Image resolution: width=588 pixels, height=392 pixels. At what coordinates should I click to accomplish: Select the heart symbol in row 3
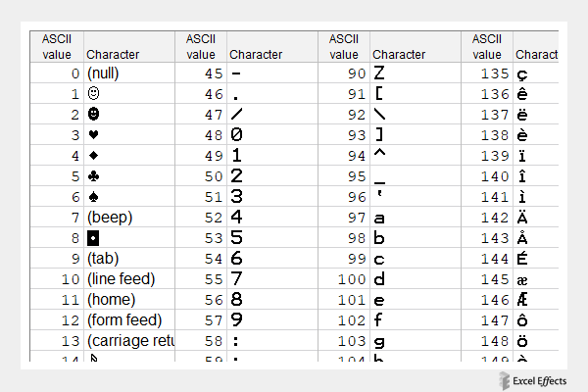[x=93, y=135]
